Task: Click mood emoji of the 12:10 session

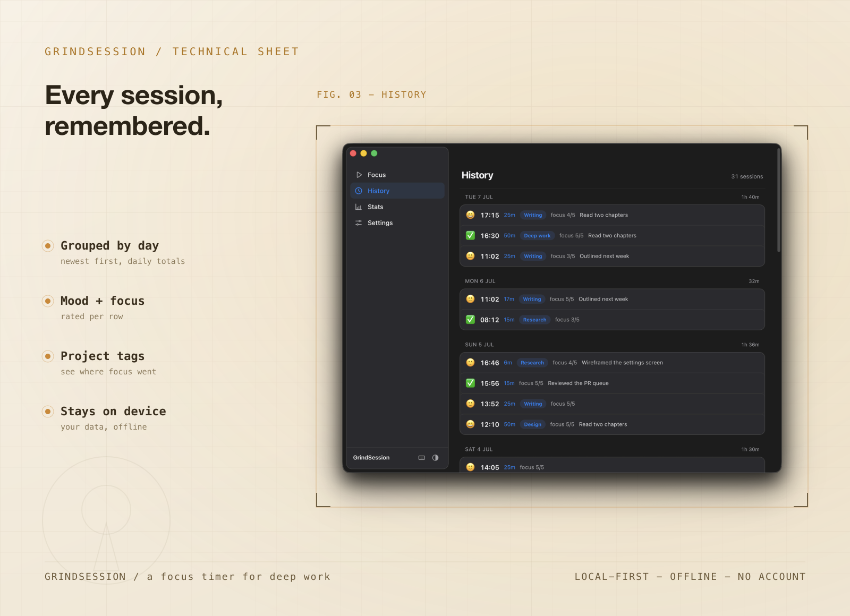Action: (470, 424)
